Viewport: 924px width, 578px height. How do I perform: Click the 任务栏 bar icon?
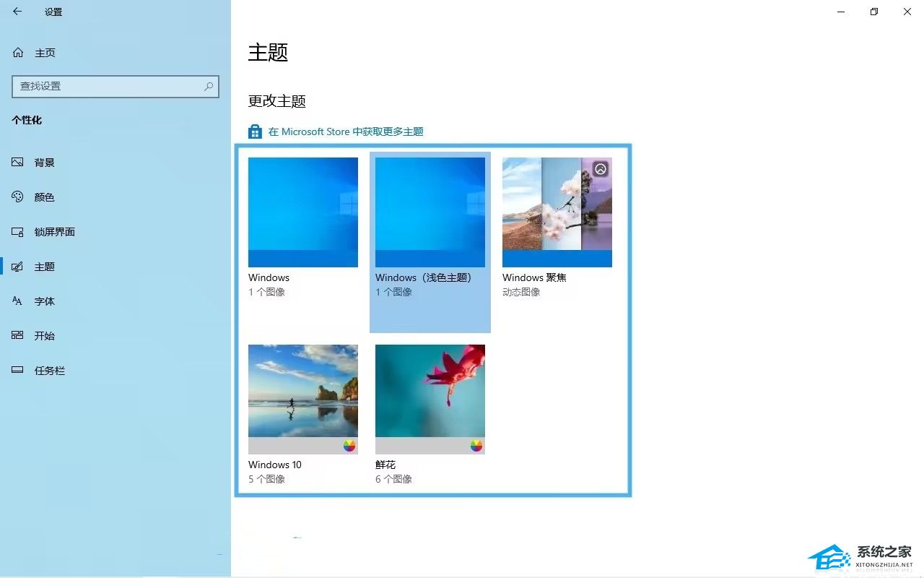[x=18, y=371]
